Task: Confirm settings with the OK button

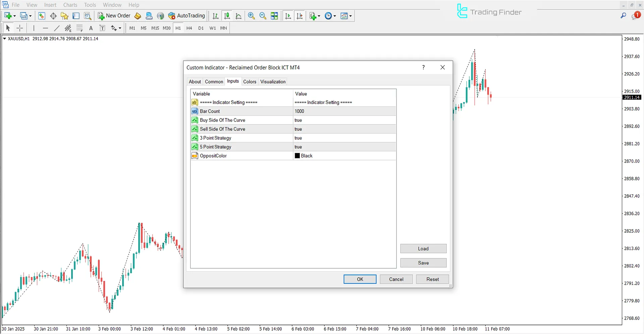Action: pyautogui.click(x=360, y=279)
